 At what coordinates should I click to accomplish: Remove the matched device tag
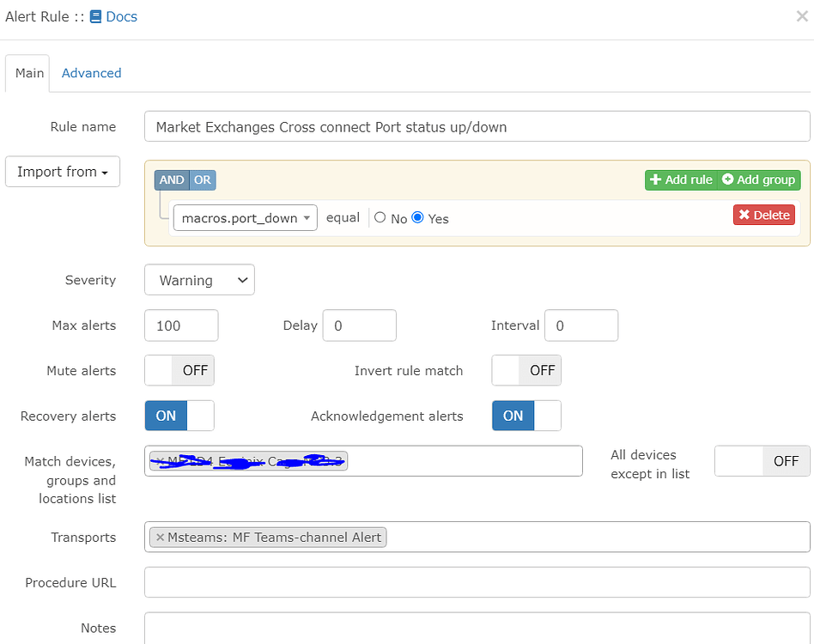tap(161, 461)
